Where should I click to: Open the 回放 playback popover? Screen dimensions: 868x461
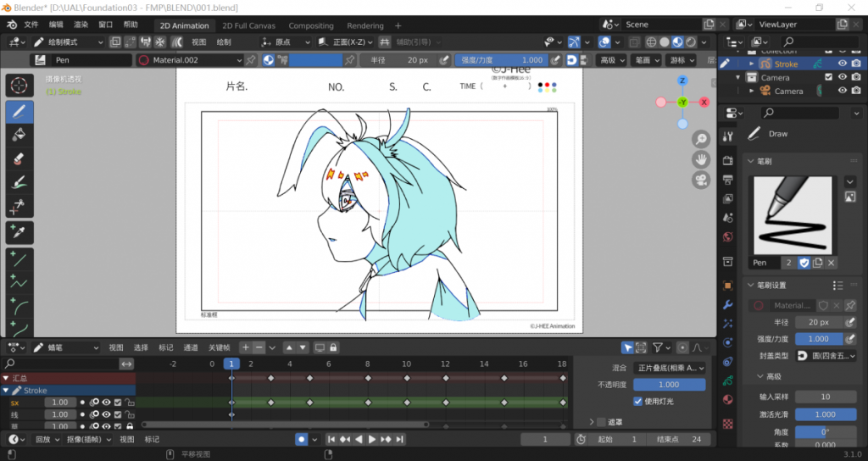coord(47,440)
